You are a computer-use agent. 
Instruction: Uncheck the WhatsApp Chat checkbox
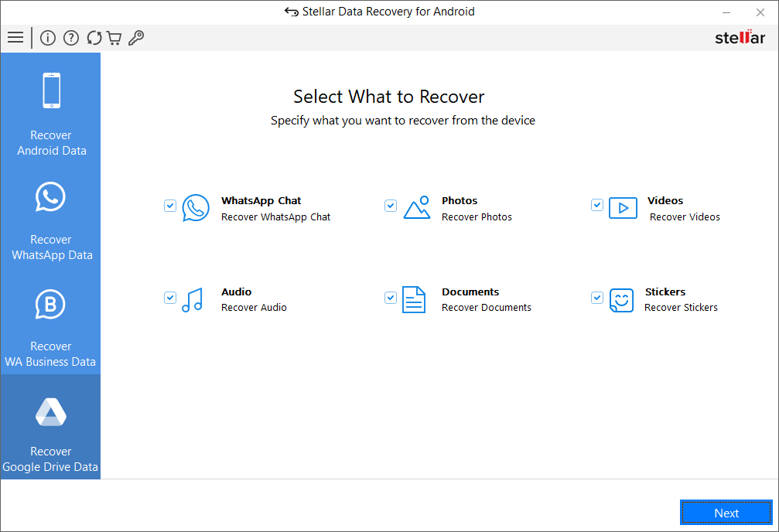(x=170, y=206)
